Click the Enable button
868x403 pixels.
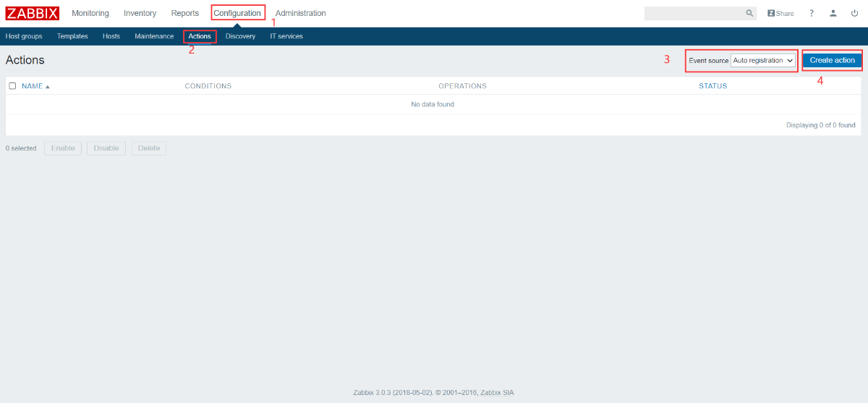pos(63,148)
